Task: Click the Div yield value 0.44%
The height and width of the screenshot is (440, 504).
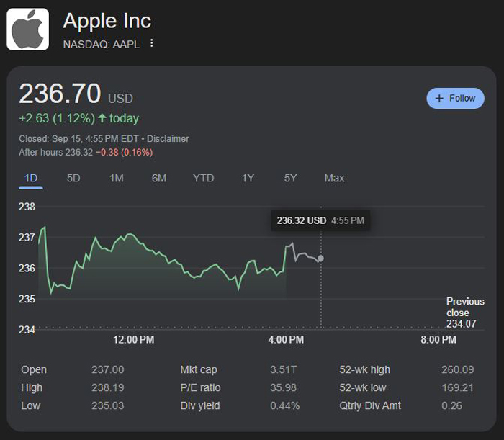Action: pos(285,405)
